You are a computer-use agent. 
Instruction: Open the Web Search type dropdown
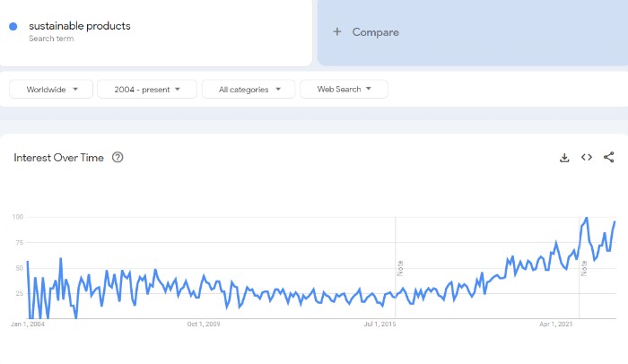344,89
